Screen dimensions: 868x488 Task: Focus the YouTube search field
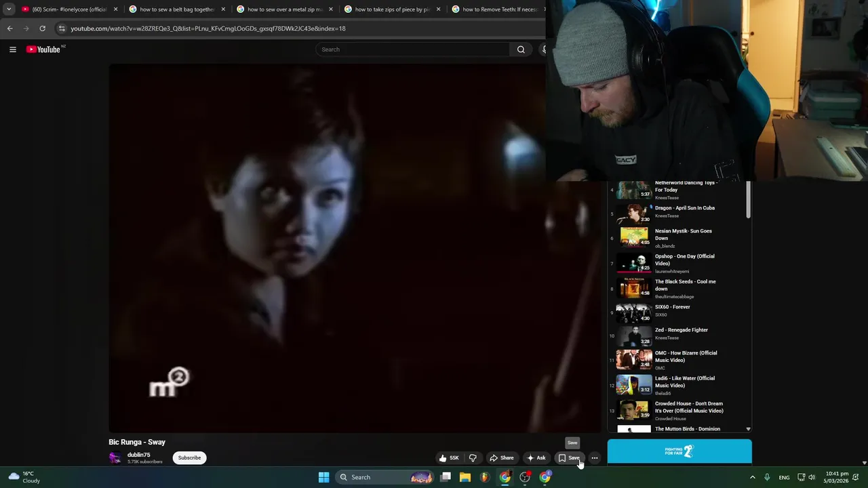click(x=413, y=49)
